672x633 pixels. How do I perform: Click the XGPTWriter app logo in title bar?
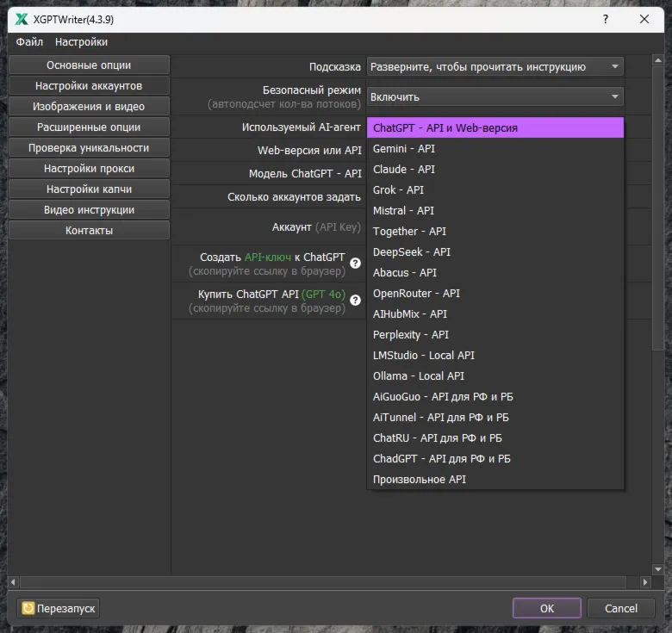[x=22, y=19]
